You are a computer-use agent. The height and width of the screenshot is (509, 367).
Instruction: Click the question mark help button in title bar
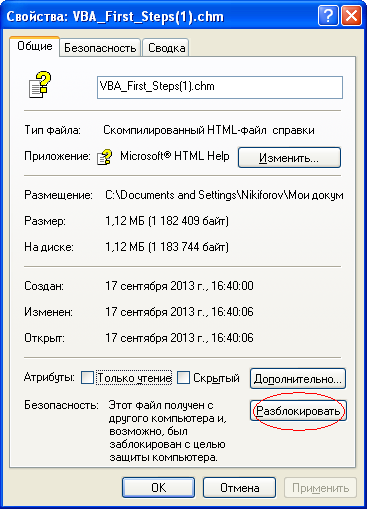coord(328,16)
